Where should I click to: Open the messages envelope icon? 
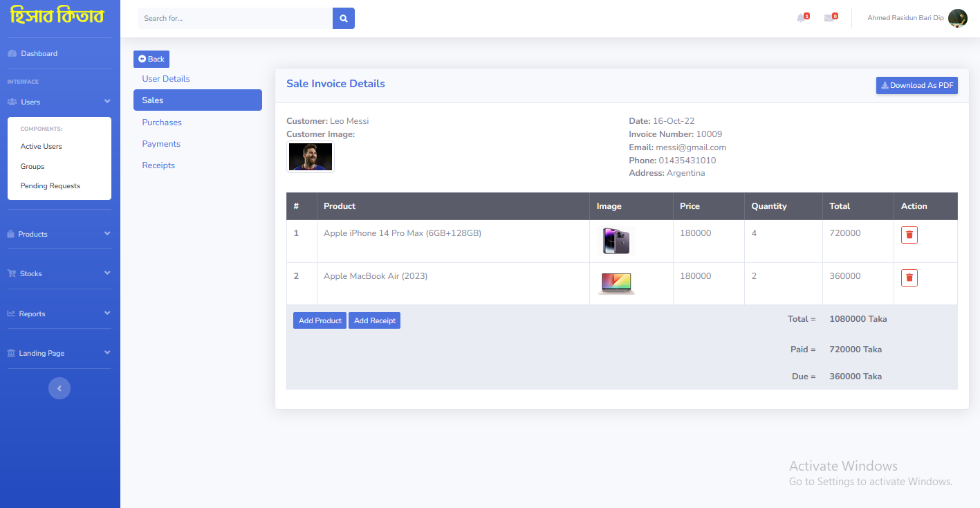(x=829, y=17)
